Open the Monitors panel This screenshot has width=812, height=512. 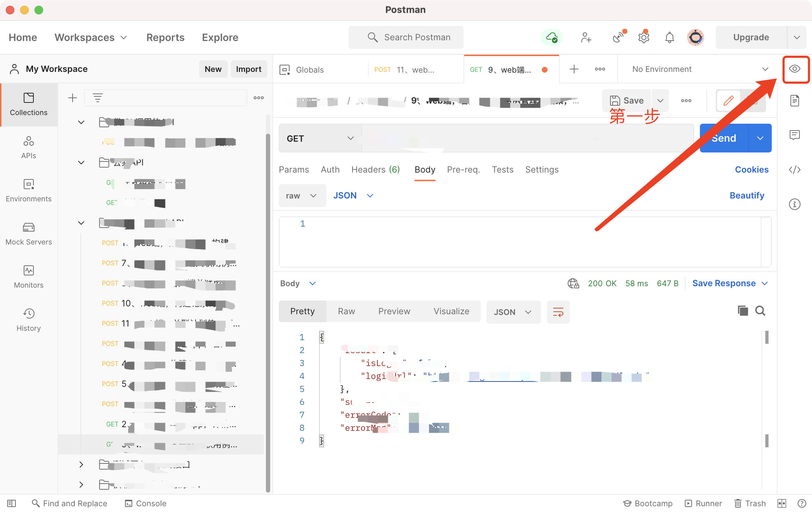[28, 276]
